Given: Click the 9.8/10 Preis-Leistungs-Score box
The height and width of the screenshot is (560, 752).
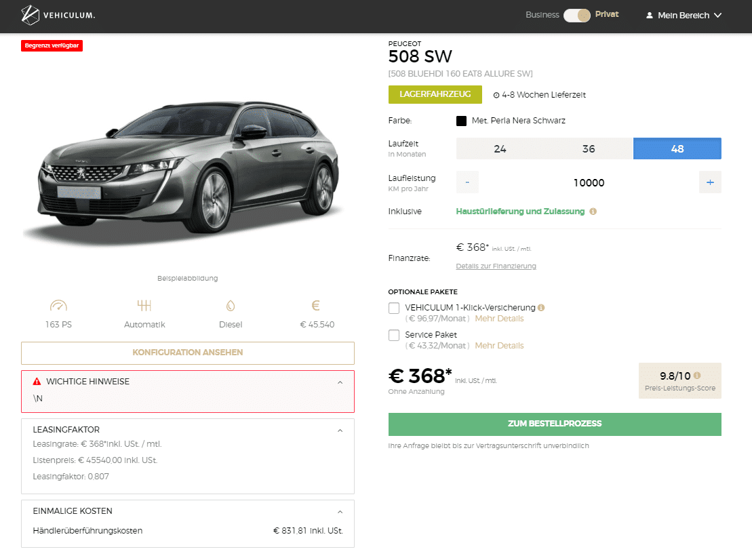Looking at the screenshot, I should tap(680, 381).
